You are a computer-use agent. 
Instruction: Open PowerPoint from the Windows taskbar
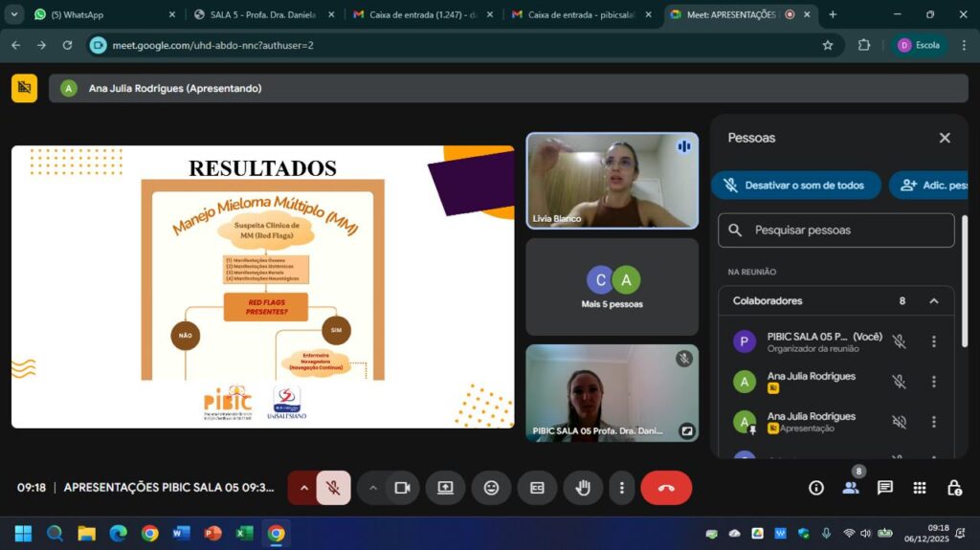pos(212,533)
